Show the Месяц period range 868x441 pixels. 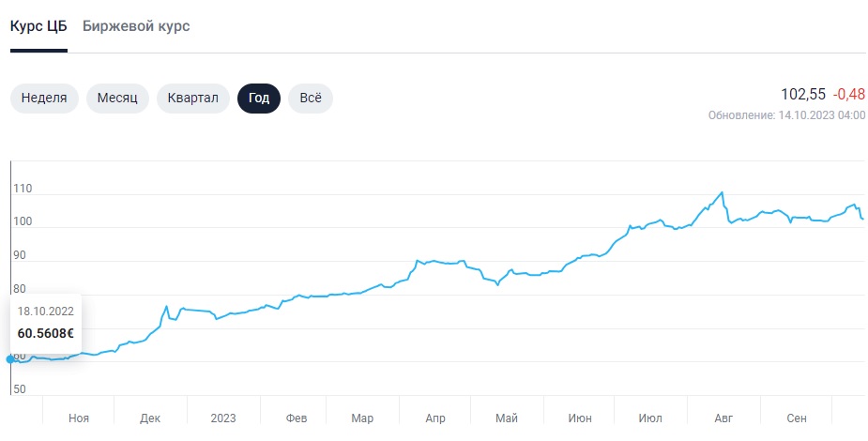point(117,98)
